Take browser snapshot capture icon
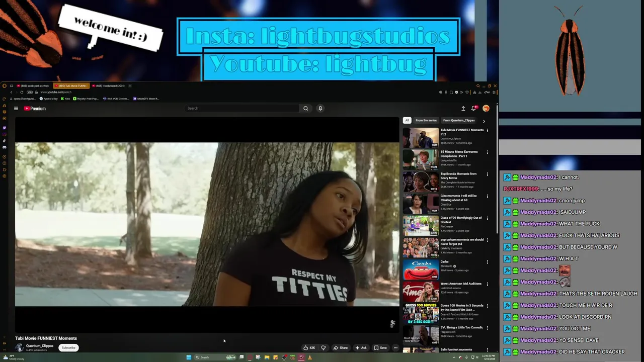The width and height of the screenshot is (644, 362). [x=451, y=92]
